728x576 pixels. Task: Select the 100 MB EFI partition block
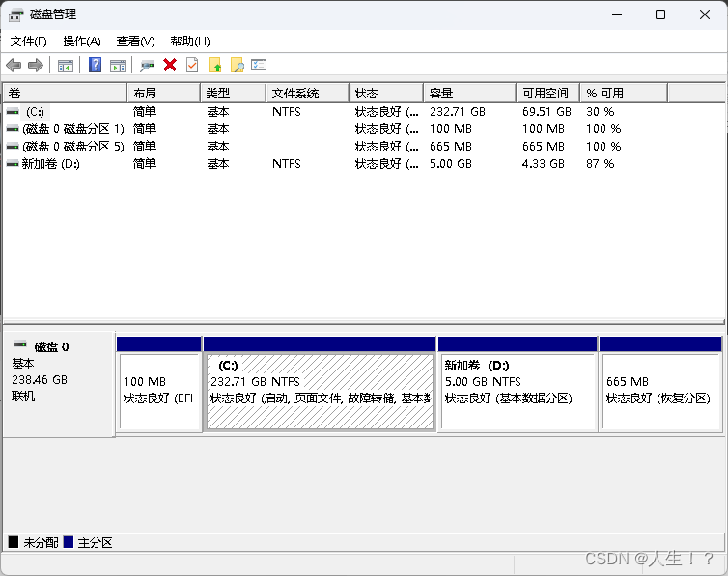(158, 392)
